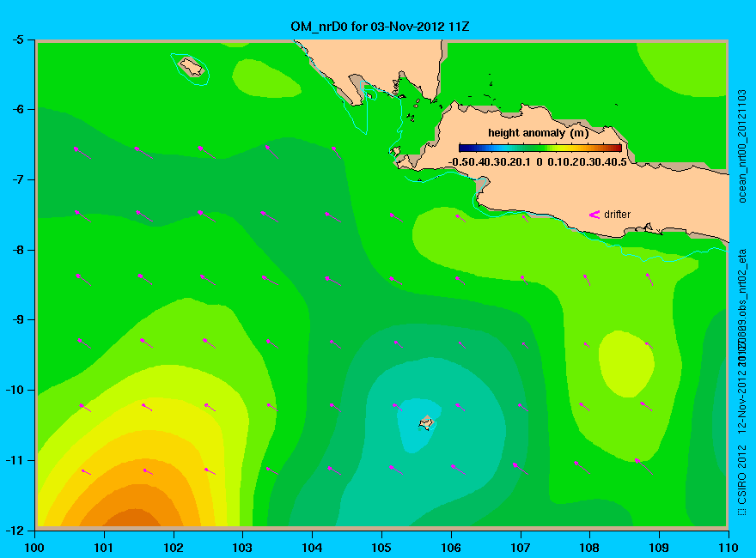The image size is (756, 558).
Task: Click the small island inside the cyan low-anomaly area
Action: tap(426, 423)
